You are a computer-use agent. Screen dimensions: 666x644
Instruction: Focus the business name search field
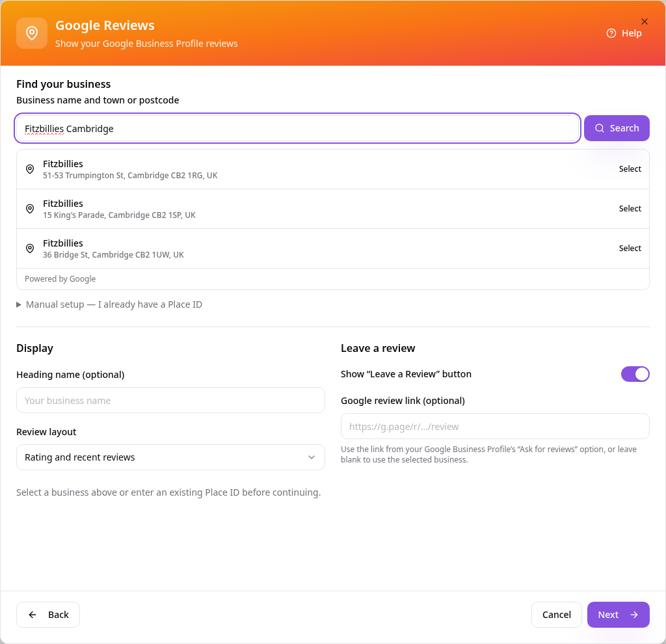click(297, 128)
